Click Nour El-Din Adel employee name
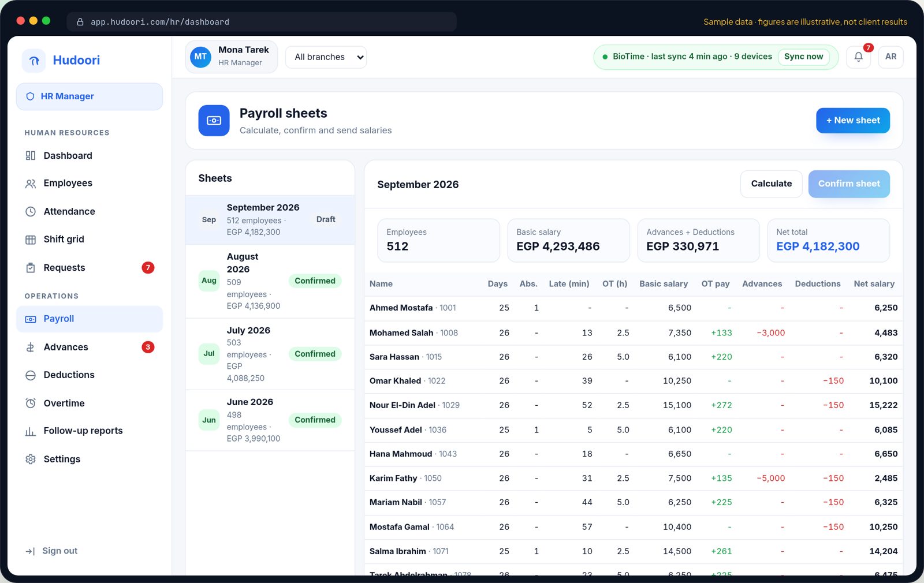924x583 pixels. 402,405
